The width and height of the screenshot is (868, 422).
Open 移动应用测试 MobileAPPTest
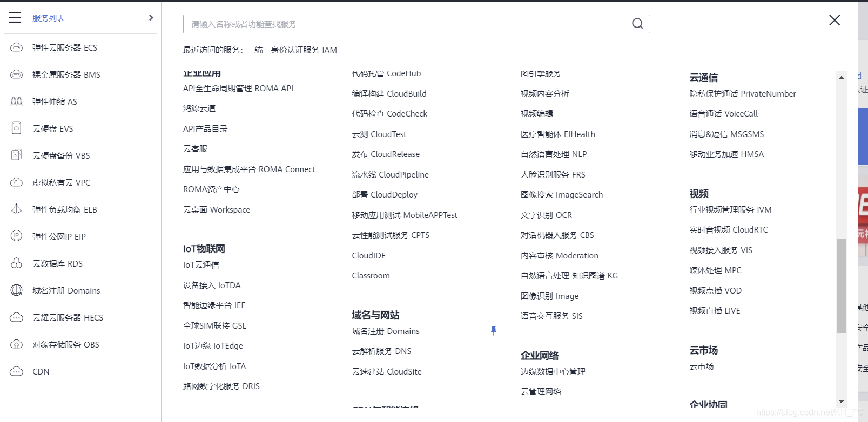coord(405,215)
